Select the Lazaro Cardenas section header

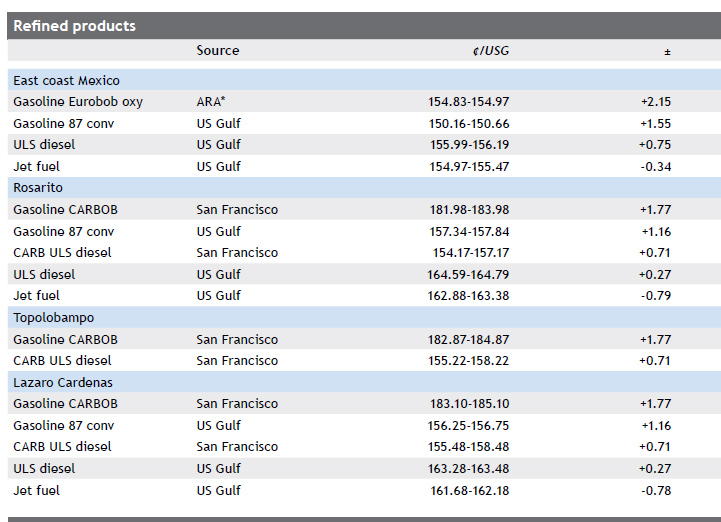point(62,383)
